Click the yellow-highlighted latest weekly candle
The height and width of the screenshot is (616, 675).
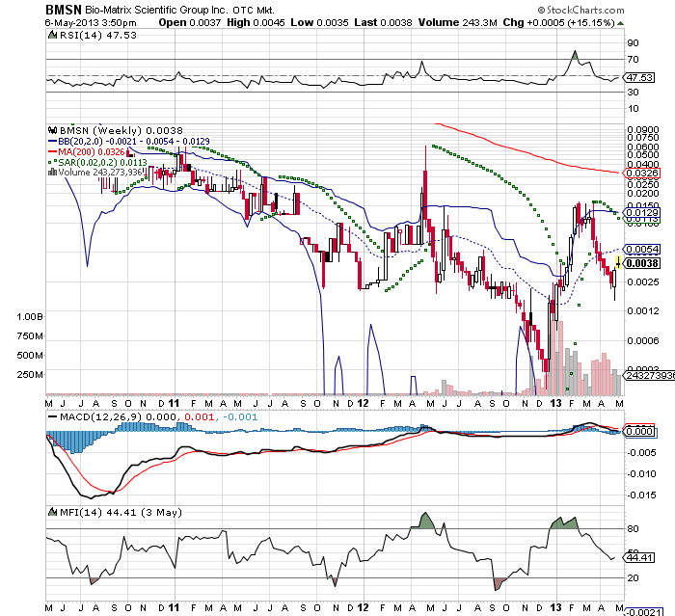click(618, 262)
